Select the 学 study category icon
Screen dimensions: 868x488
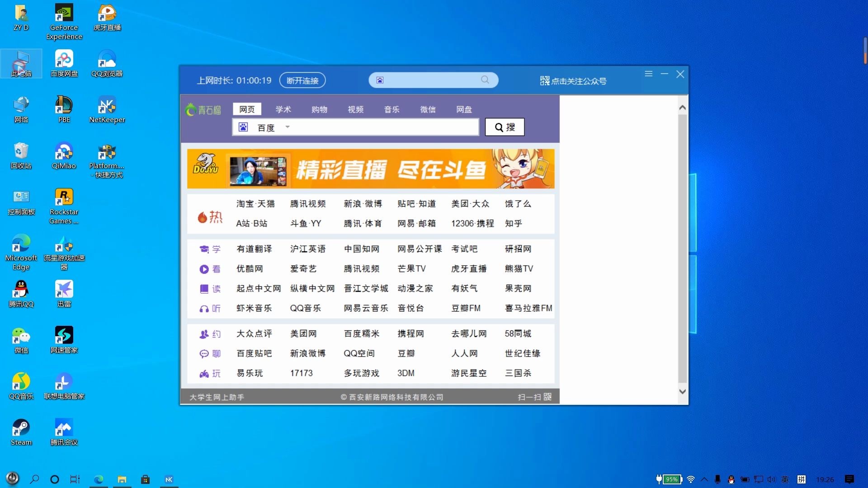204,249
